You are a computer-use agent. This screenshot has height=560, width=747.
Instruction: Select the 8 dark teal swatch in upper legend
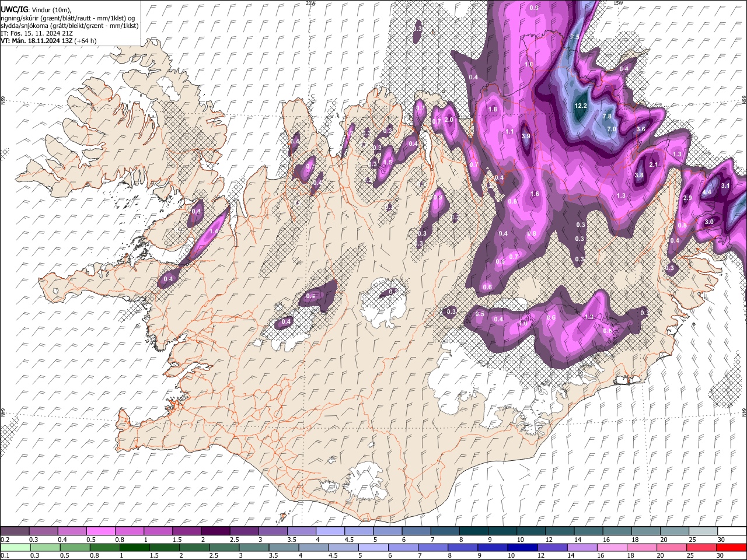click(x=473, y=531)
